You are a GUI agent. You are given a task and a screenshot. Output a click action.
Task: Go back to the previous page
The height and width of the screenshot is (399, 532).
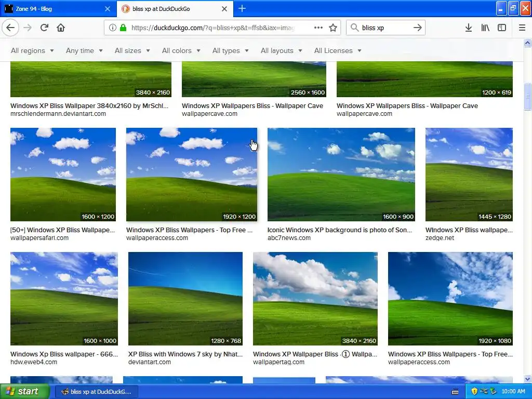10,28
